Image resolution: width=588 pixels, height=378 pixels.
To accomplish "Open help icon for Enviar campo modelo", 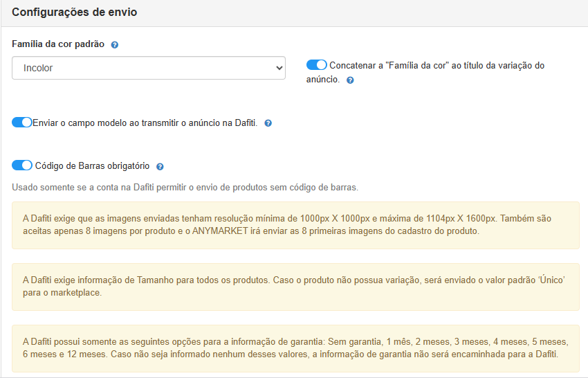I will pos(268,123).
